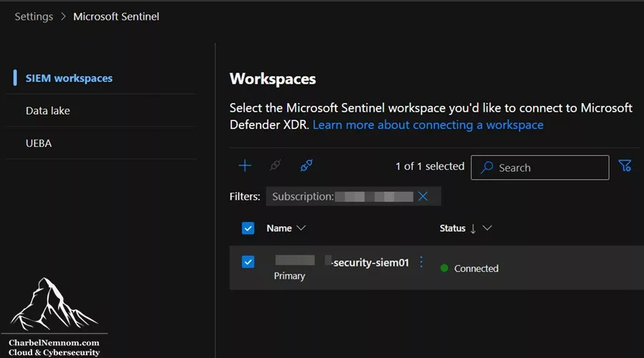The height and width of the screenshot is (358, 644).
Task: Click the connect workspace plug icon
Action: [x=306, y=165]
